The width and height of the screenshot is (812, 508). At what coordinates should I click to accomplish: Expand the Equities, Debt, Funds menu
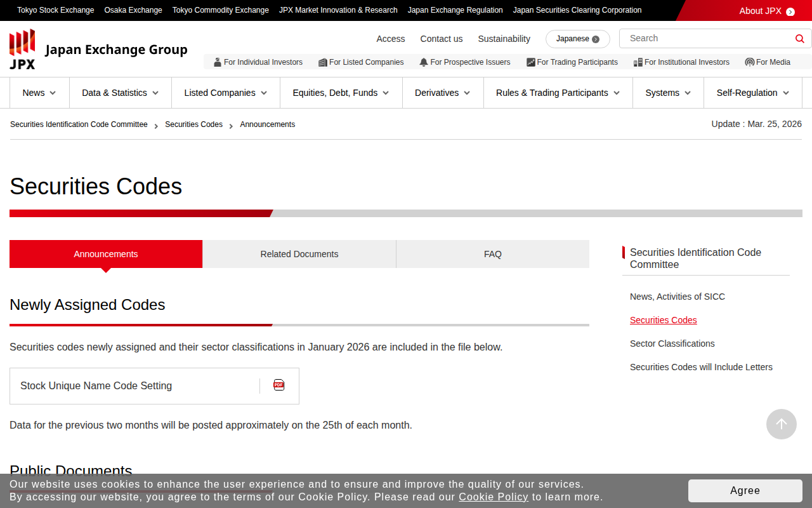pyautogui.click(x=341, y=93)
